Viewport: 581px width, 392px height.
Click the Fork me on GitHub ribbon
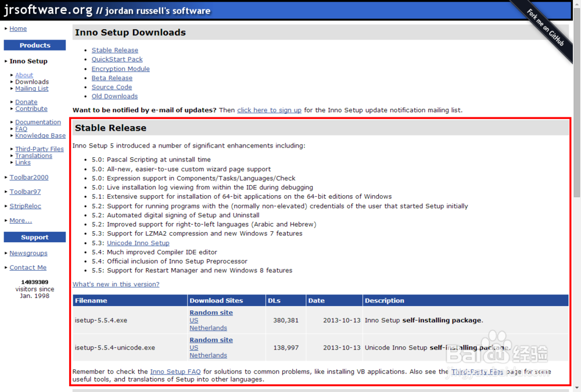(x=546, y=28)
